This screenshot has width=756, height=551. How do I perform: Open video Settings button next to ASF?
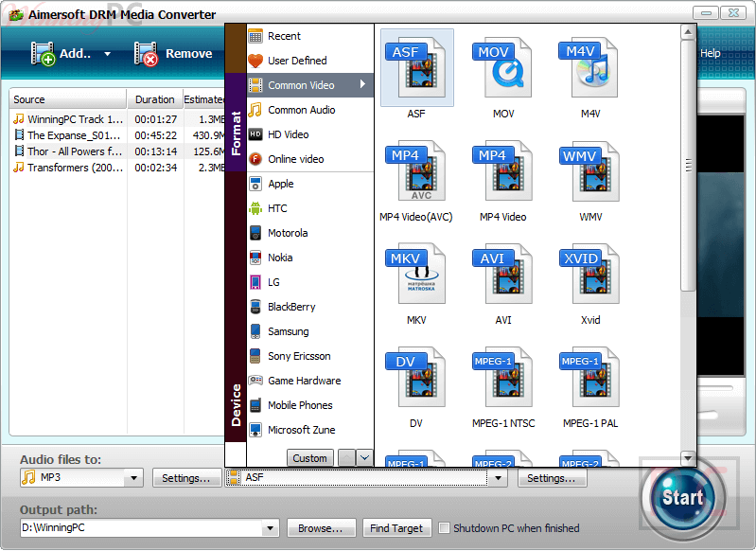tap(552, 478)
